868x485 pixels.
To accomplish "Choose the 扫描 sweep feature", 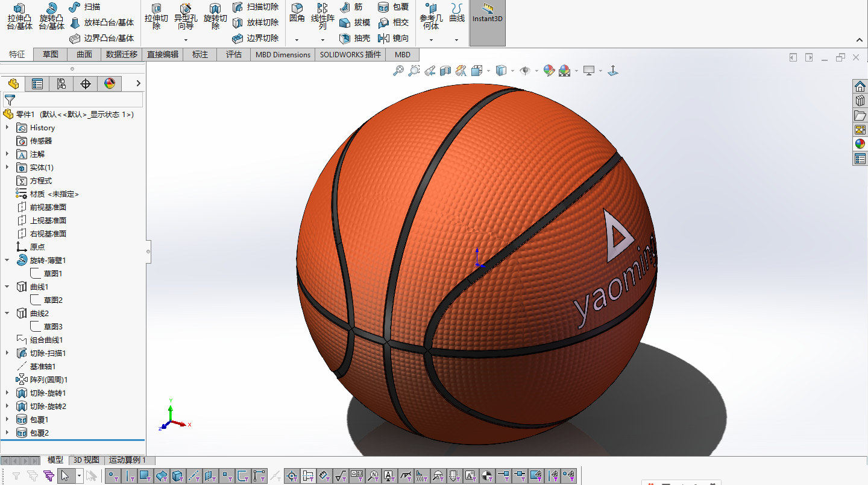I will (x=85, y=7).
